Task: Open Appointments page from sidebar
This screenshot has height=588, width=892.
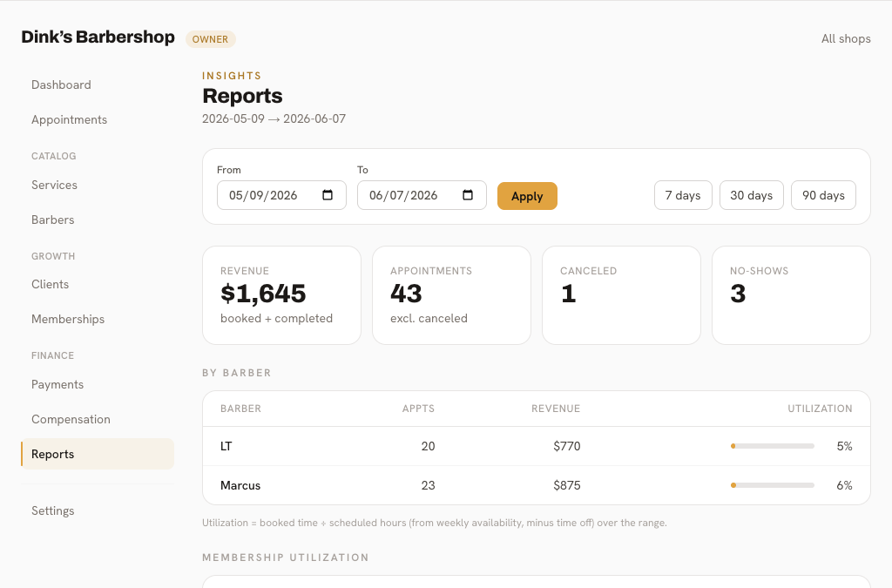Action: [69, 119]
